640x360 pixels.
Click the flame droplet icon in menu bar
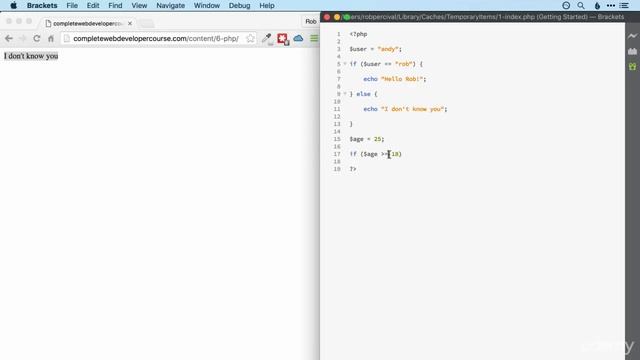coord(597,6)
